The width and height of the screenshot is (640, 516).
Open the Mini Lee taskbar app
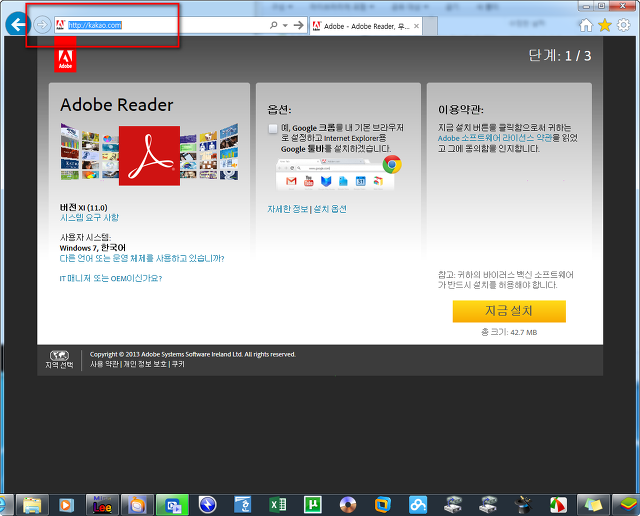pyautogui.click(x=102, y=505)
